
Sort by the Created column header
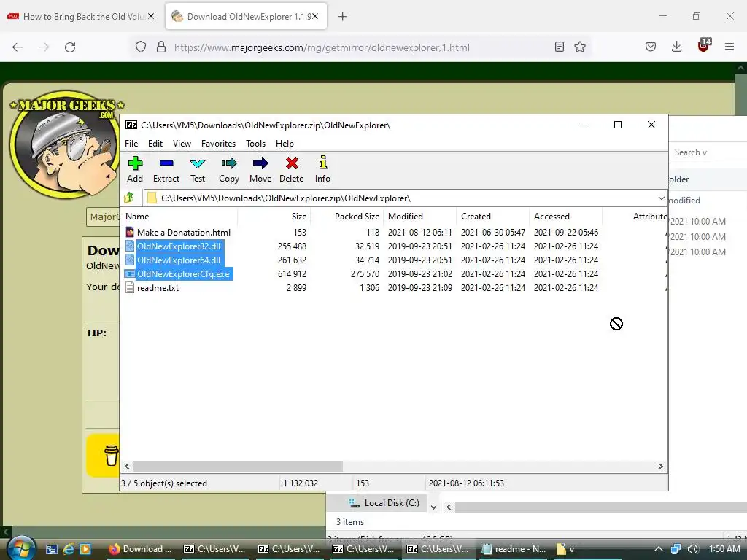[x=492, y=216]
